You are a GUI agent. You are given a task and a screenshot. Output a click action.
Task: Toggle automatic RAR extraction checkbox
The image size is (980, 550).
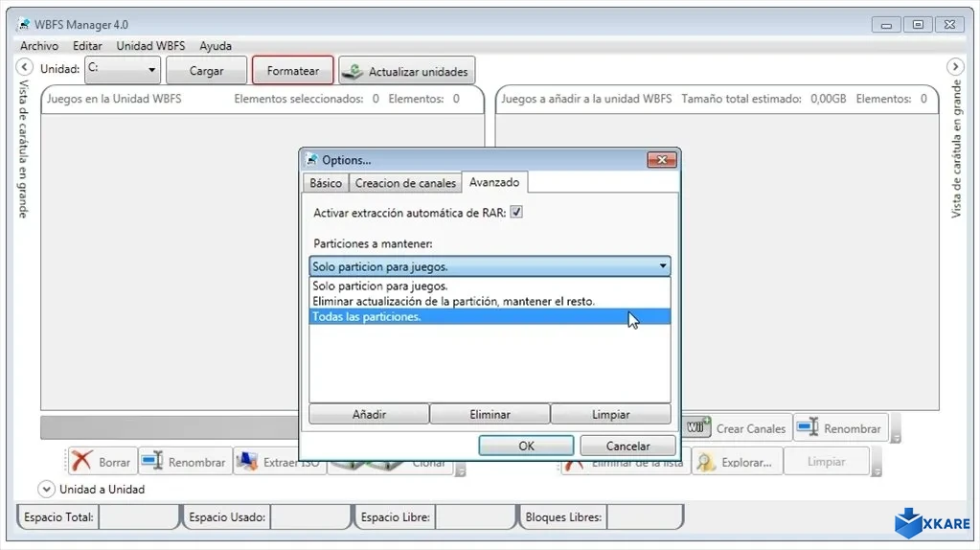(x=516, y=212)
